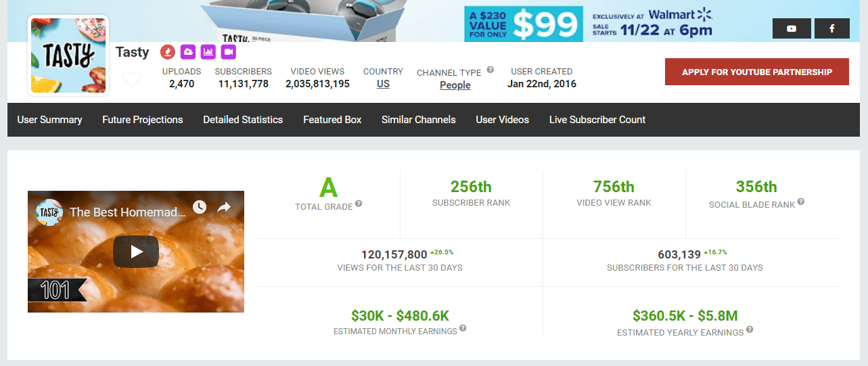This screenshot has height=366, width=868.
Task: Open the YouTube icon button at top right
Action: (792, 28)
